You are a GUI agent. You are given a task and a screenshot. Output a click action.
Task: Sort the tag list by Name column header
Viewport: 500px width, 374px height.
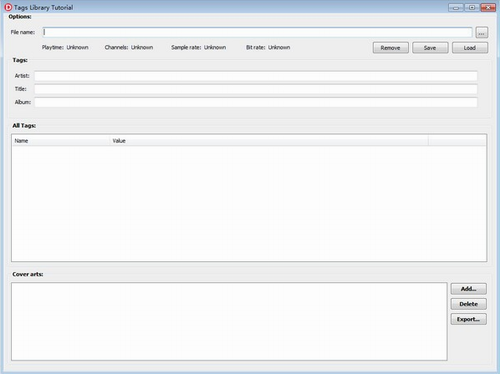[x=61, y=141]
